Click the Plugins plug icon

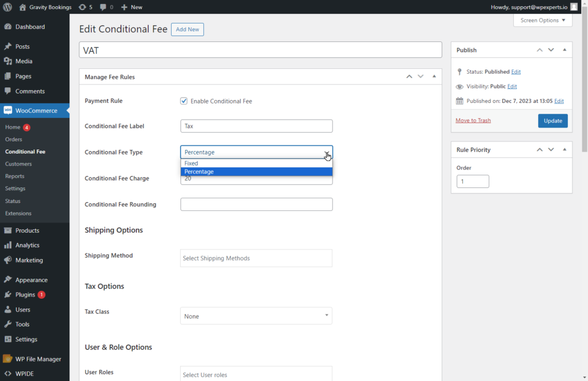tap(8, 295)
